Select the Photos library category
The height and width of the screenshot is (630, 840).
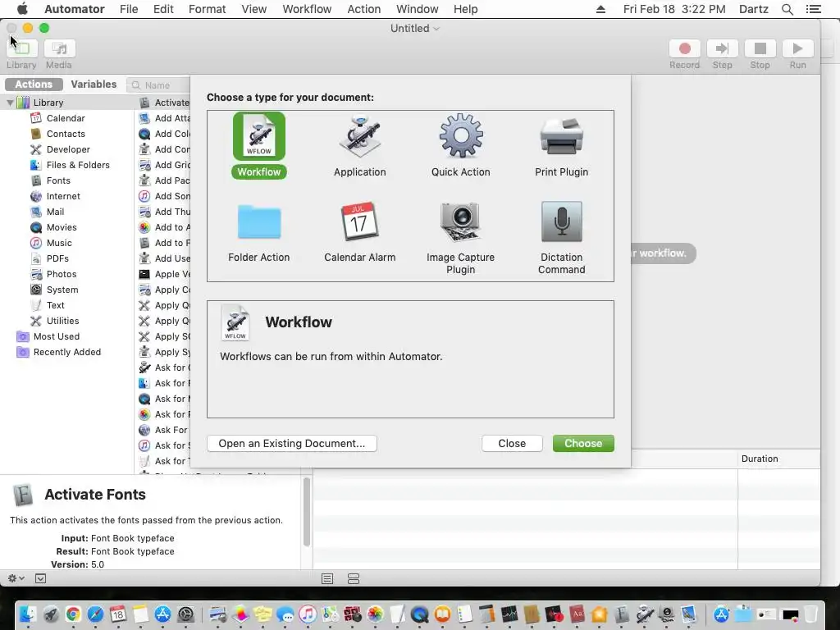click(x=61, y=273)
